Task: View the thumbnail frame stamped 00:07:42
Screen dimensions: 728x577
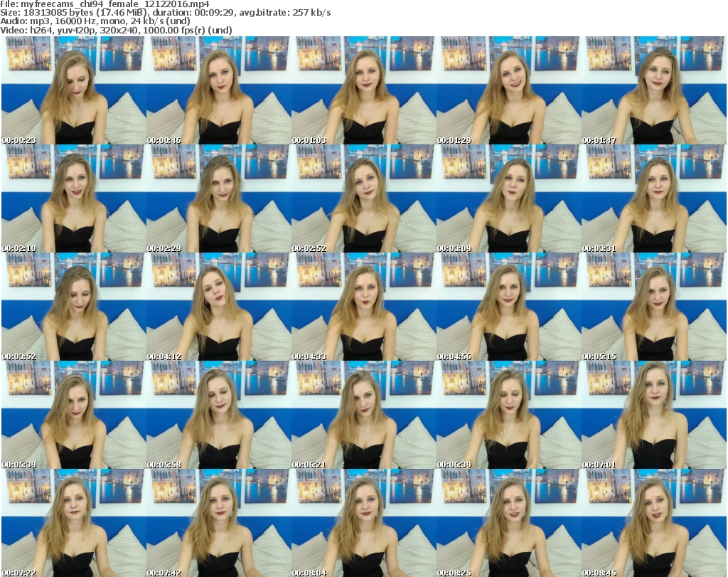Action: click(x=219, y=523)
